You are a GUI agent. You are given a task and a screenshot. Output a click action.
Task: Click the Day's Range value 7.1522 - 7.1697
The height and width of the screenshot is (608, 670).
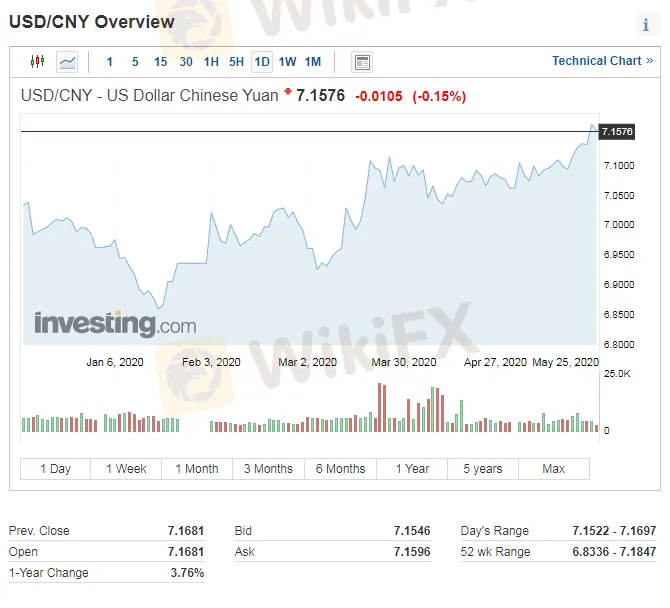pyautogui.click(x=614, y=531)
